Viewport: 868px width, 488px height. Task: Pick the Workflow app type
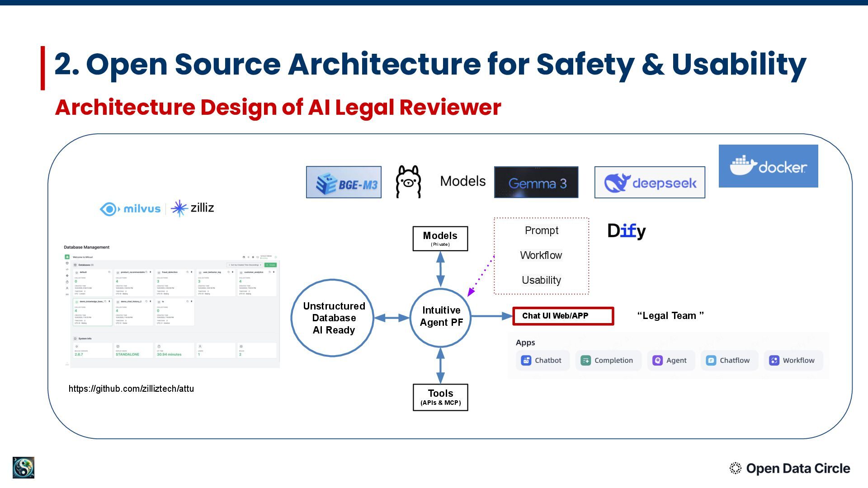pos(793,361)
